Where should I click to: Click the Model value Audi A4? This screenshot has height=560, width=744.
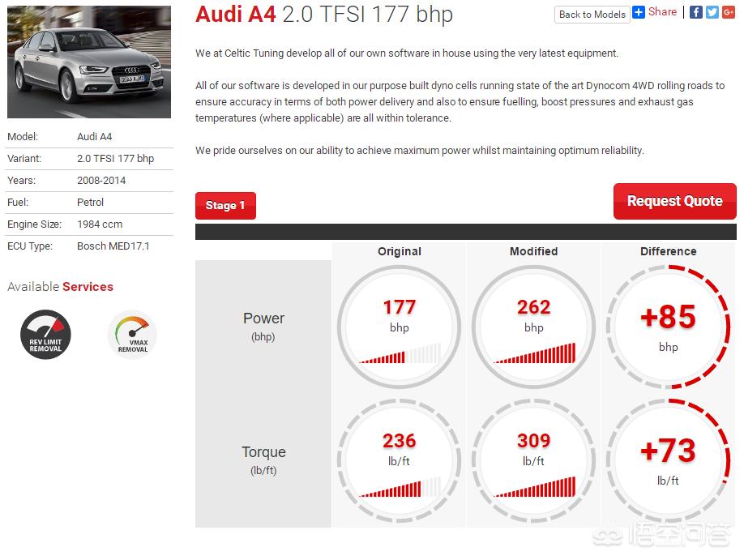coord(95,137)
